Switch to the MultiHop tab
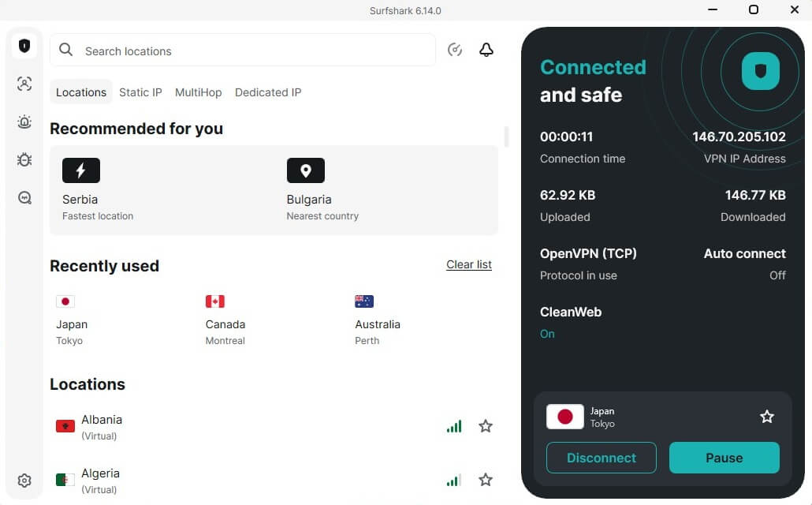Image resolution: width=812 pixels, height=505 pixels. (199, 92)
